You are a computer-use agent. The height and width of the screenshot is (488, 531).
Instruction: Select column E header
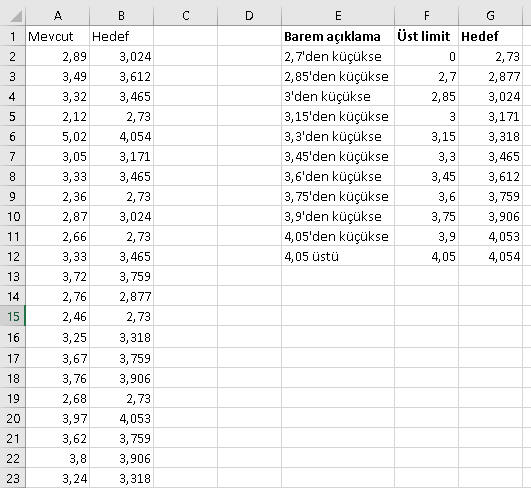(x=338, y=16)
